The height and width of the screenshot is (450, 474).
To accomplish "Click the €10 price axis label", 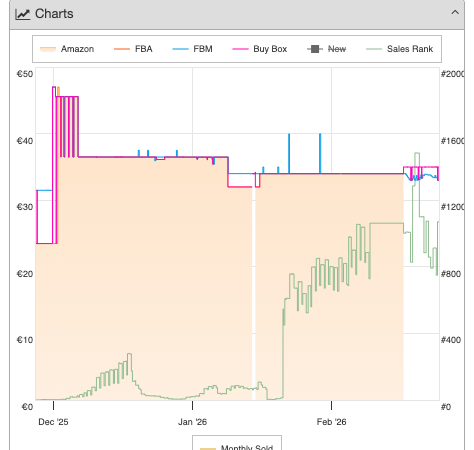I will (25, 340).
